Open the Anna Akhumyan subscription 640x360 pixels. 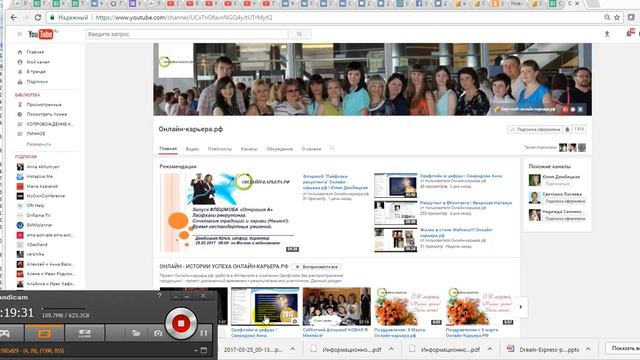(x=43, y=167)
